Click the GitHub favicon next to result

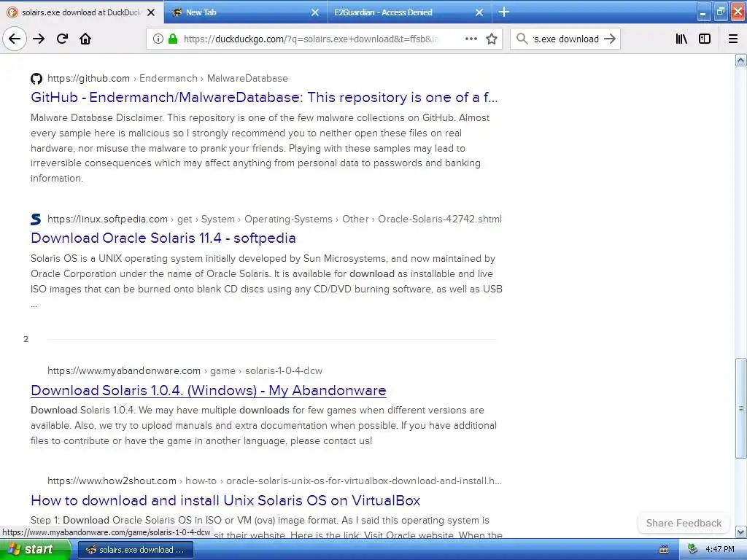(36, 79)
